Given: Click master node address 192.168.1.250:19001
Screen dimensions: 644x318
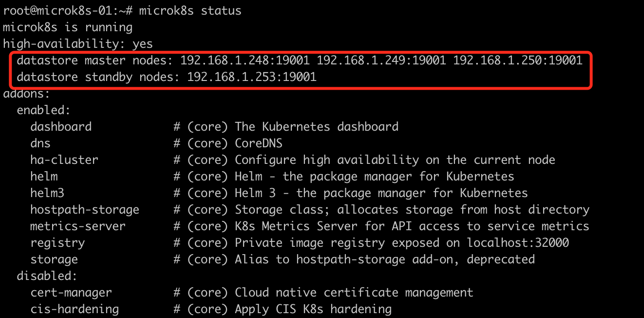Looking at the screenshot, I should [518, 60].
